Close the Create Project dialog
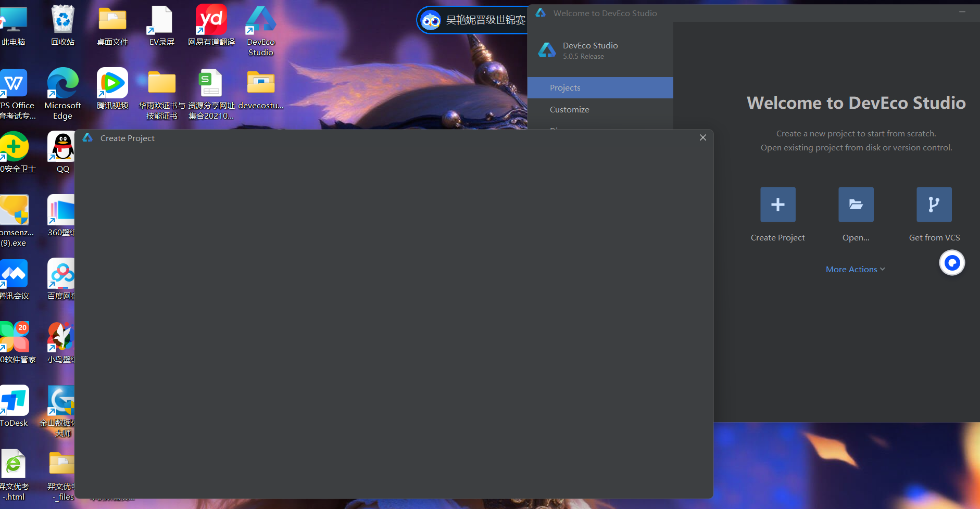980x509 pixels. [702, 137]
